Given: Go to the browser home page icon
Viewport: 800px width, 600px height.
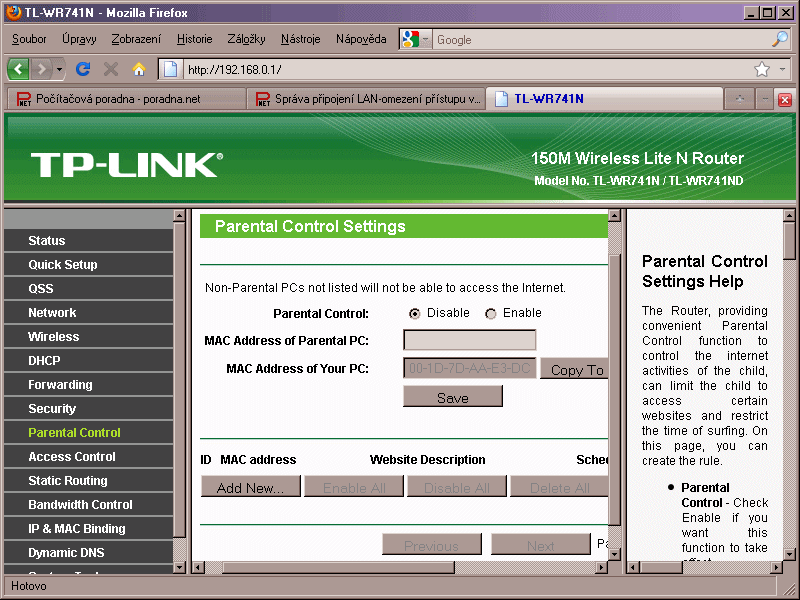Looking at the screenshot, I should 139,69.
